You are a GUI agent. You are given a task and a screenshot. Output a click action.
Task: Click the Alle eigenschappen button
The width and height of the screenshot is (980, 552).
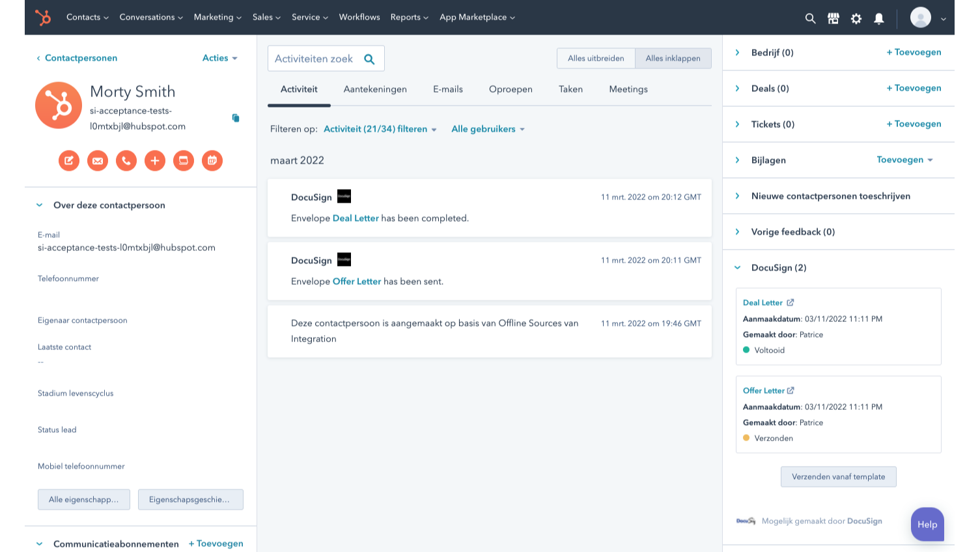[84, 499]
